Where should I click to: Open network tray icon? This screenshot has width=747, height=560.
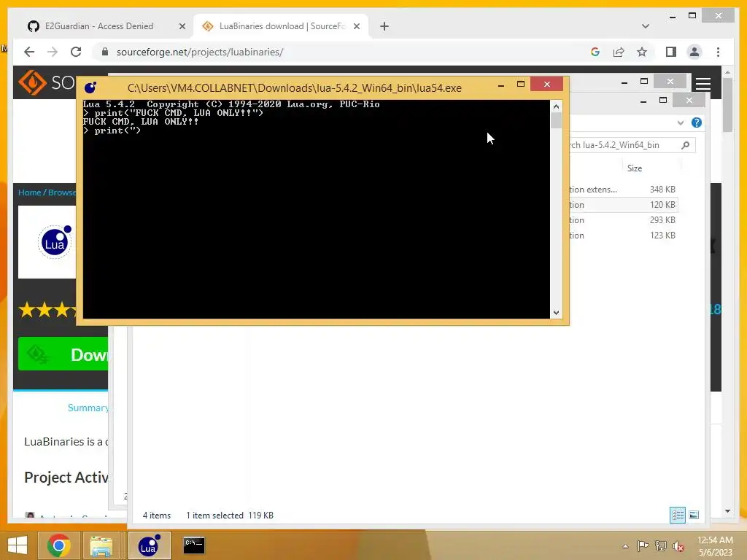660,546
